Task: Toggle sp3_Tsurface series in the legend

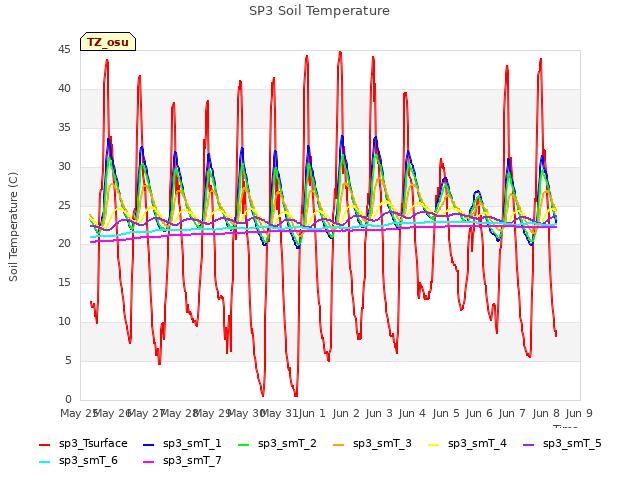Action: pos(83,444)
